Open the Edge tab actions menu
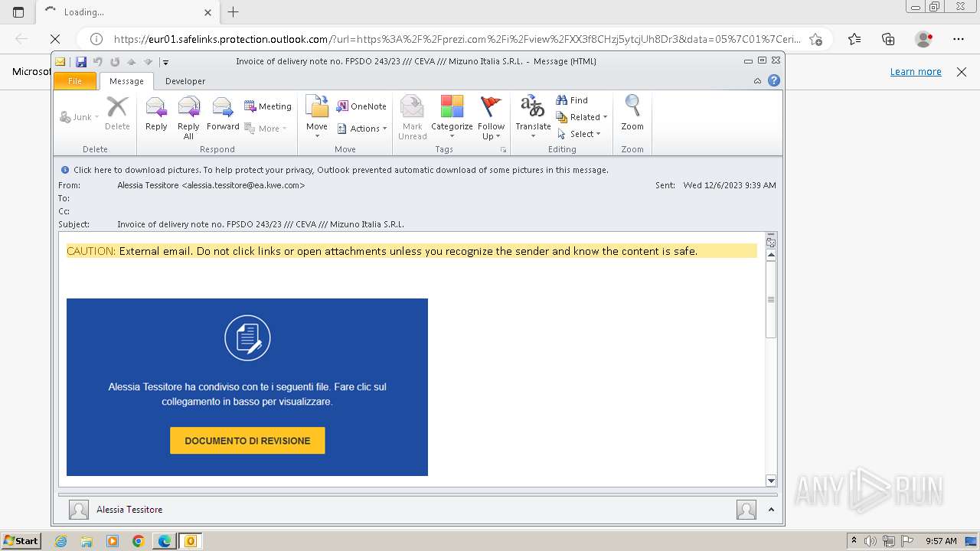 (x=18, y=11)
